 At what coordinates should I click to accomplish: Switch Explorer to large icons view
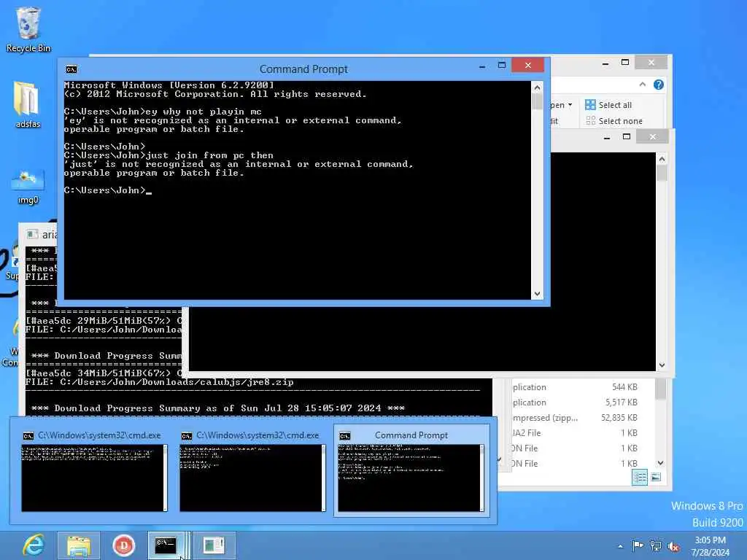[656, 477]
